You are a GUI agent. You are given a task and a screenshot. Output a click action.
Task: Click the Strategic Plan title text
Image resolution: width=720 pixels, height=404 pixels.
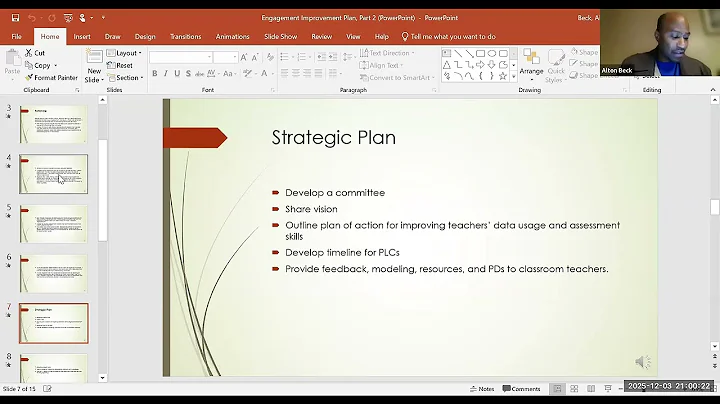pyautogui.click(x=333, y=137)
